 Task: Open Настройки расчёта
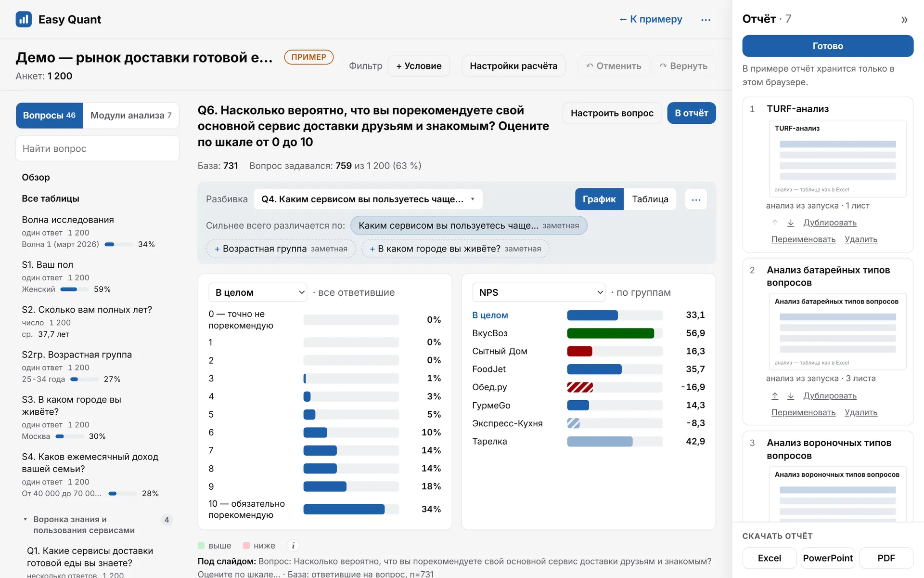click(x=513, y=66)
